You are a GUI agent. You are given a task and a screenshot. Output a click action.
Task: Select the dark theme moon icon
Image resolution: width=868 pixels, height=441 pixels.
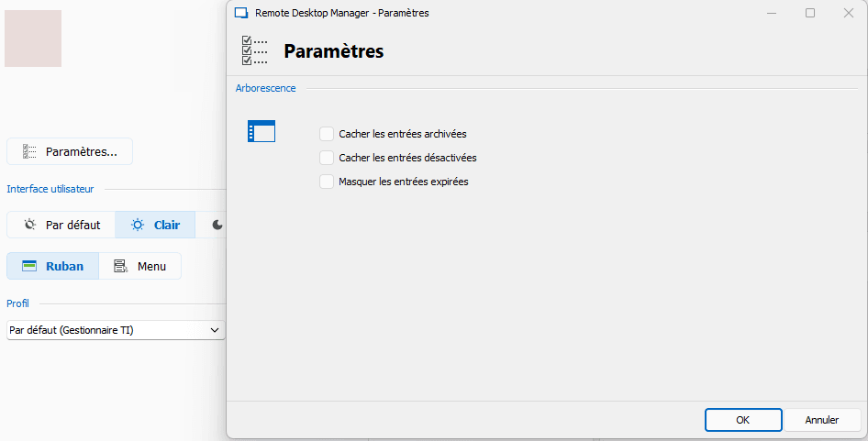coord(217,225)
